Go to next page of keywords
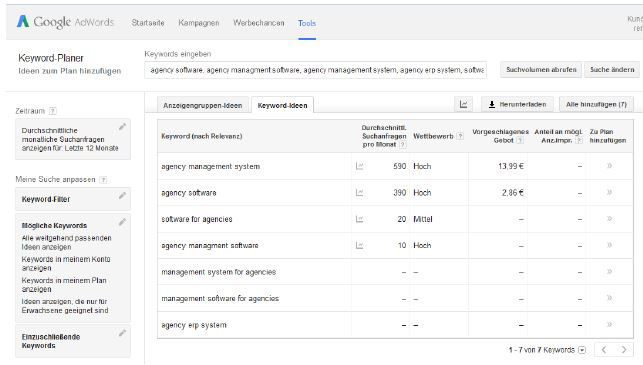 [x=623, y=350]
